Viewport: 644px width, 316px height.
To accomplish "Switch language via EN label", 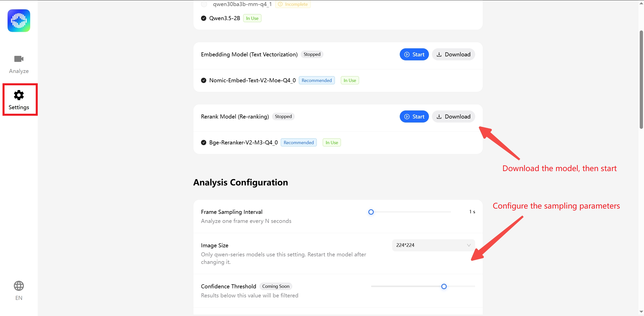I will pyautogui.click(x=19, y=298).
